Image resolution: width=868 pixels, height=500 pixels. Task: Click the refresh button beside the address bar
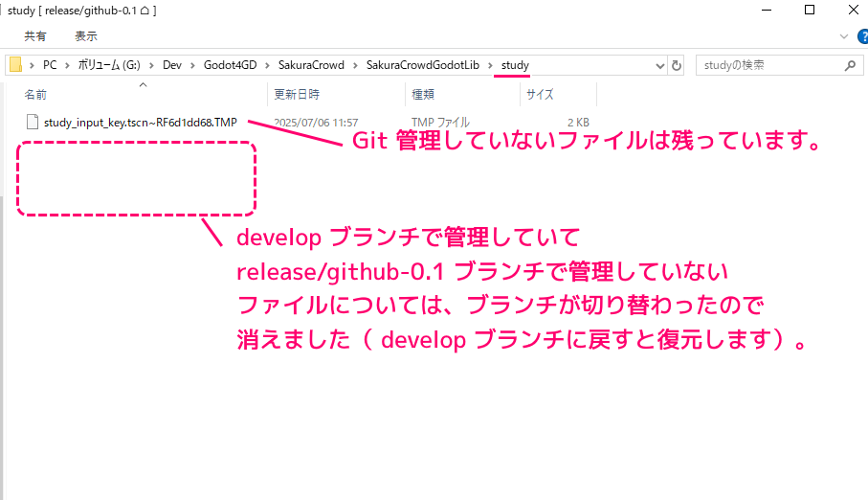point(678,65)
